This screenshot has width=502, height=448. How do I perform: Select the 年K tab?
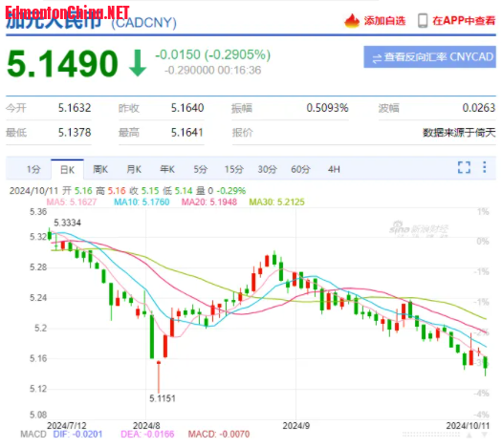coord(167,169)
